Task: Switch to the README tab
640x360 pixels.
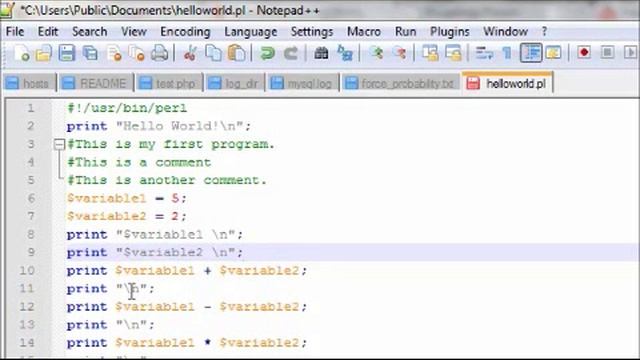Action: [96, 84]
